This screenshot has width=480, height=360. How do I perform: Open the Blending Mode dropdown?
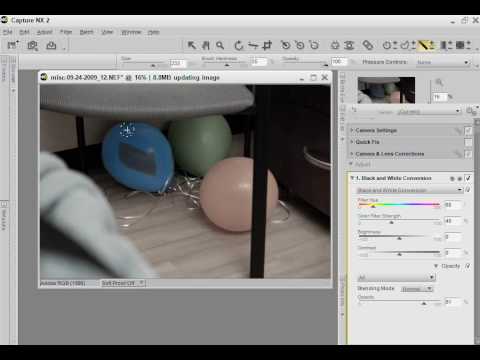pos(417,289)
